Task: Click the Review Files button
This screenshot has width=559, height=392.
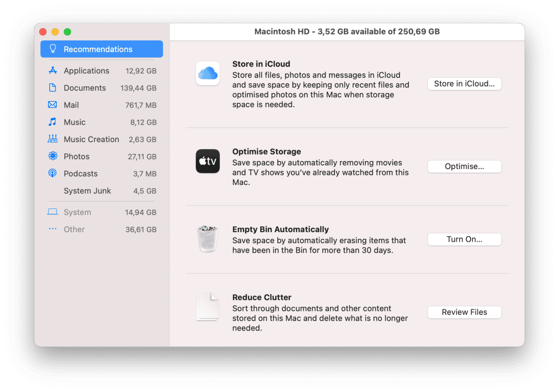Action: pyautogui.click(x=464, y=312)
